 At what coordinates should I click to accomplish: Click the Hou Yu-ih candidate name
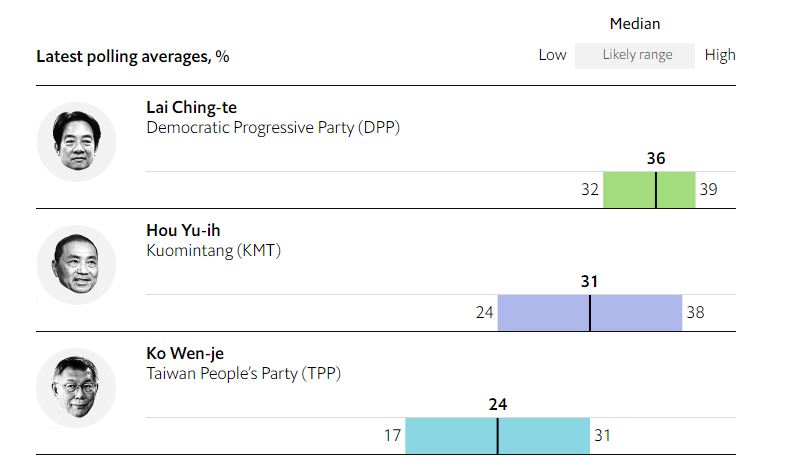[x=183, y=231]
